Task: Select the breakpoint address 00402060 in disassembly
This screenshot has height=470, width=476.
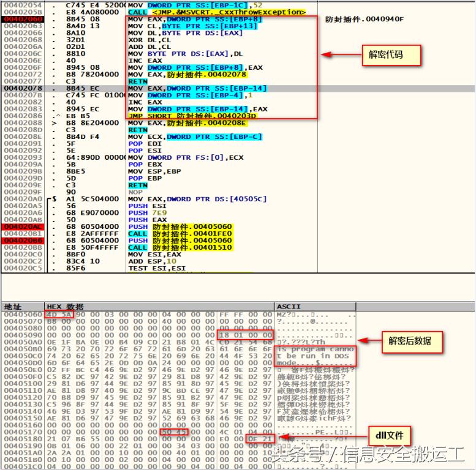Action: coord(23,19)
